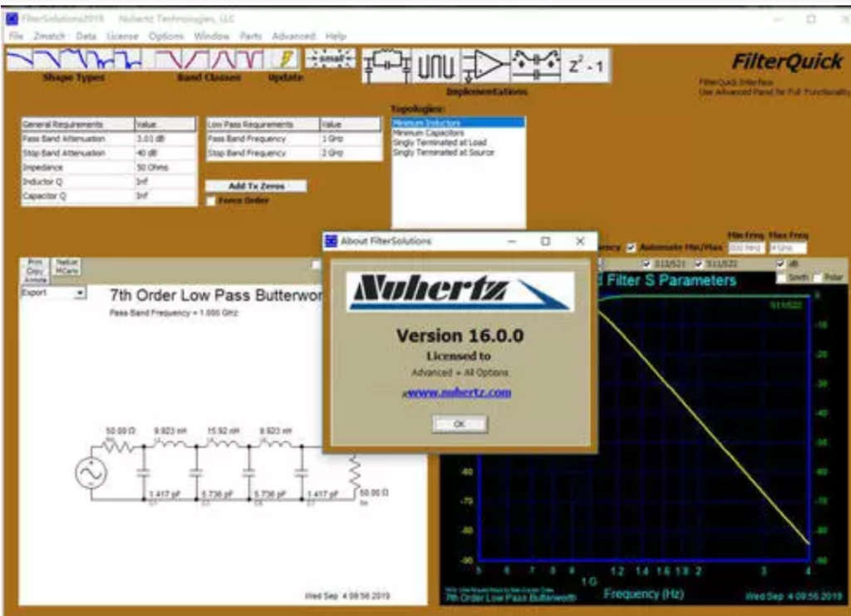Toggle the Automate Min/Max checkbox

tap(632, 248)
